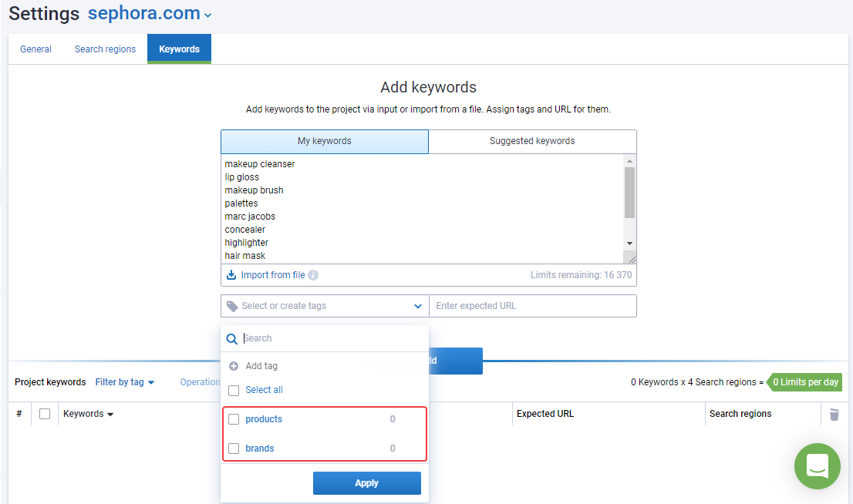Switch to the General tab

36,49
